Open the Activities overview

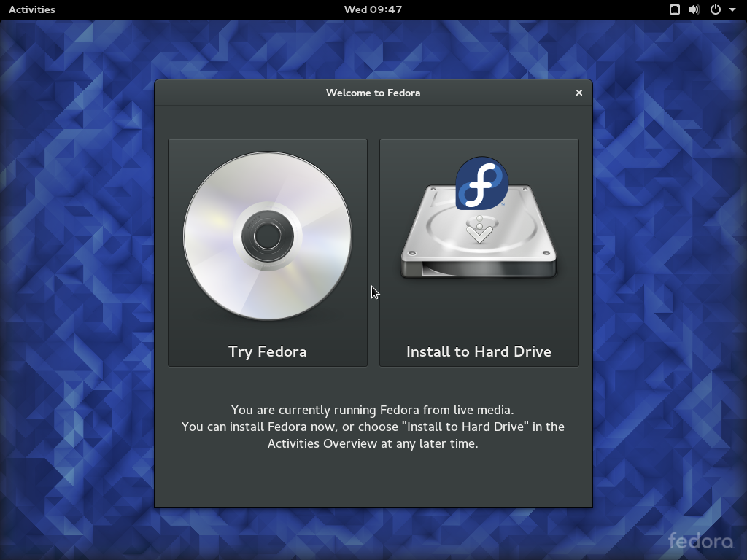click(x=31, y=9)
